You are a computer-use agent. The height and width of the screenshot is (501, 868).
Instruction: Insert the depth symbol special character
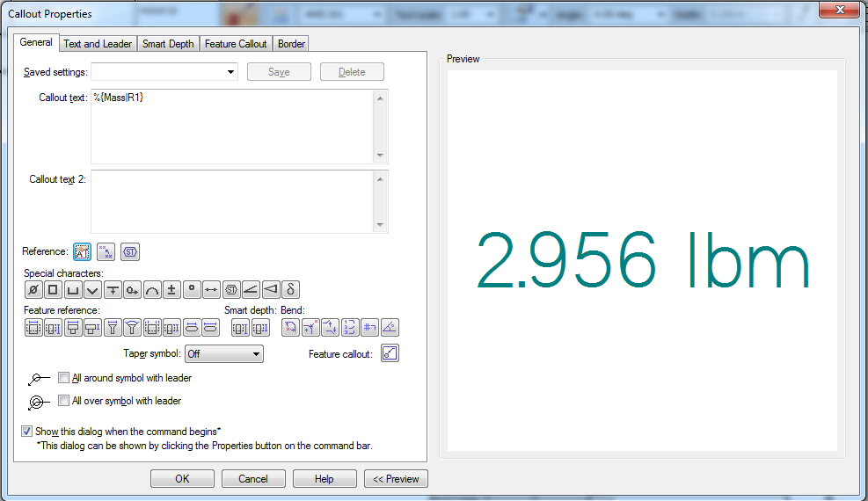pyautogui.click(x=113, y=289)
